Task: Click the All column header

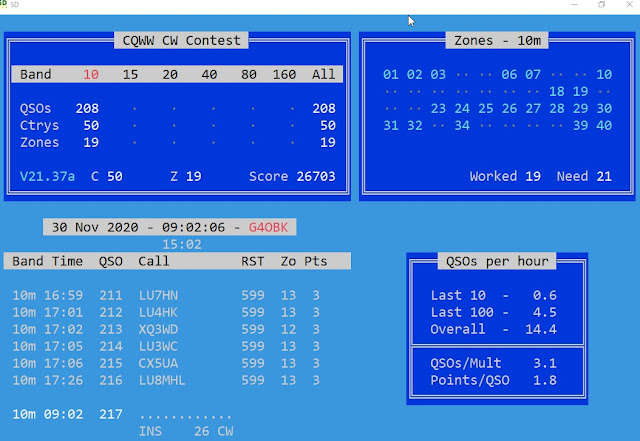Action: [324, 74]
